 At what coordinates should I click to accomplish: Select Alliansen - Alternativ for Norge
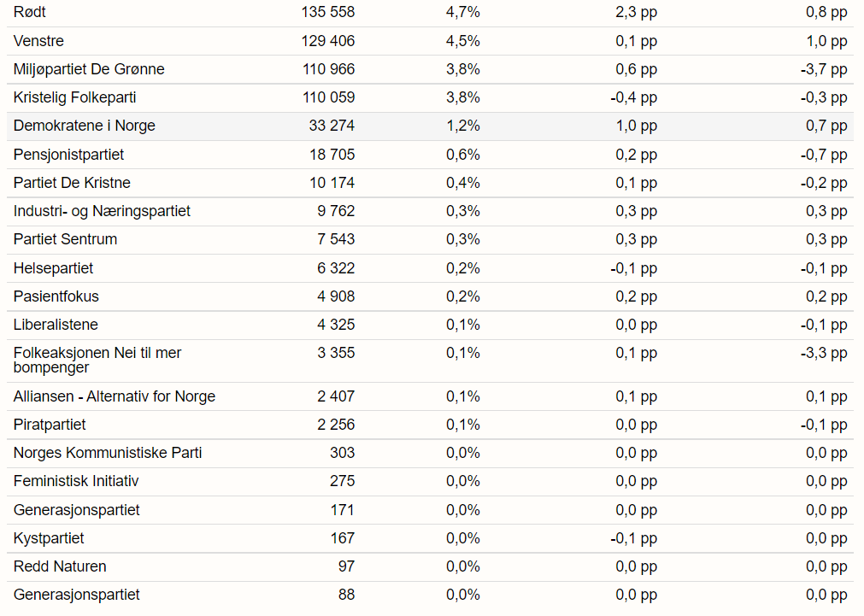pos(115,396)
